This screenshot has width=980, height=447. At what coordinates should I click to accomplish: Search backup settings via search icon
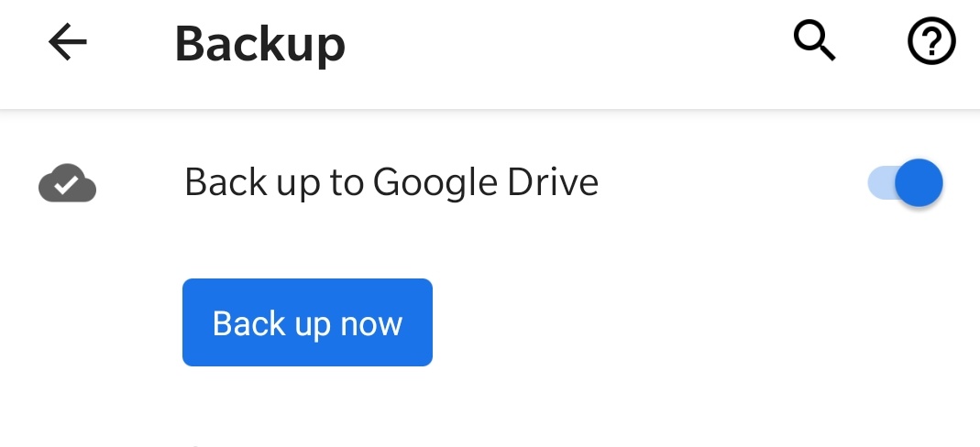click(814, 41)
